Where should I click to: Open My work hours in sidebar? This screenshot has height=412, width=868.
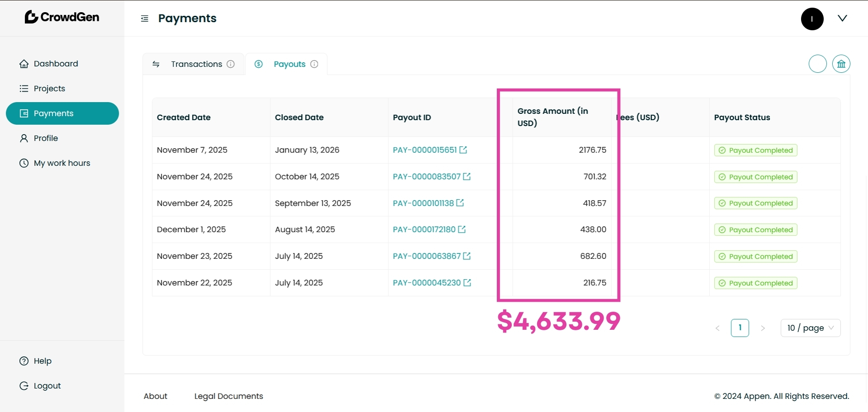(62, 163)
